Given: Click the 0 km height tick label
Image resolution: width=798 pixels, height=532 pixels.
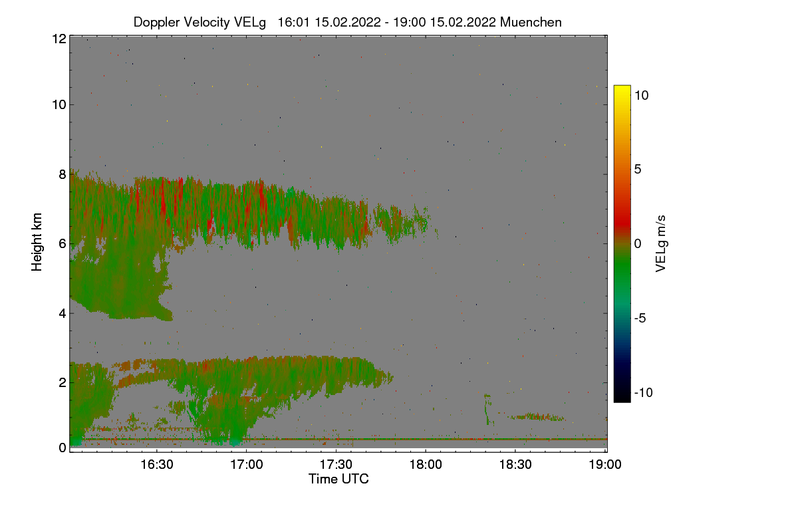Looking at the screenshot, I should tap(62, 448).
